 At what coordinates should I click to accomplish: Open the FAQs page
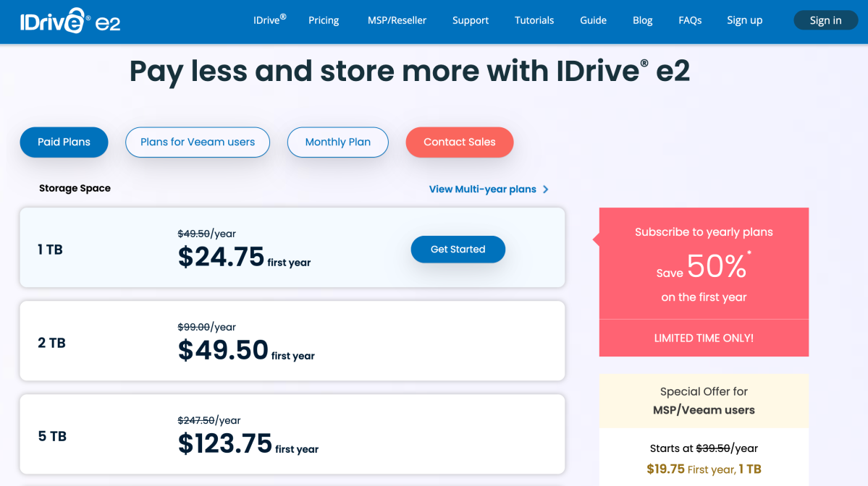tap(691, 20)
